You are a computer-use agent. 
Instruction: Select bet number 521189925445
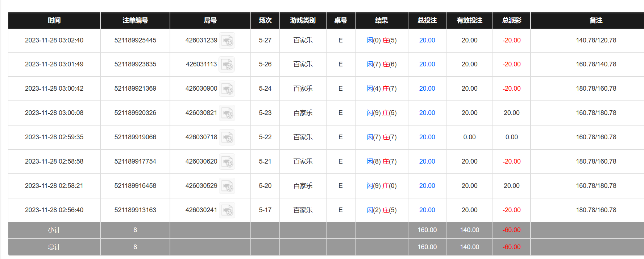pos(135,40)
